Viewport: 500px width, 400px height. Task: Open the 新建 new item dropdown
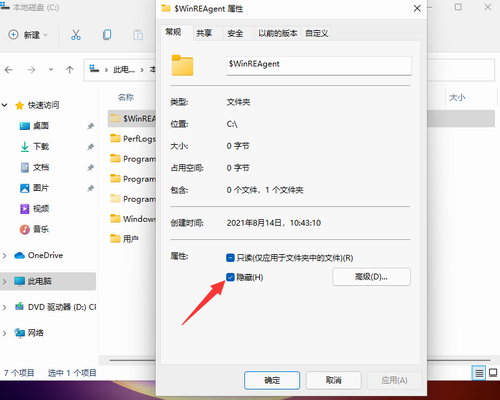pos(28,35)
